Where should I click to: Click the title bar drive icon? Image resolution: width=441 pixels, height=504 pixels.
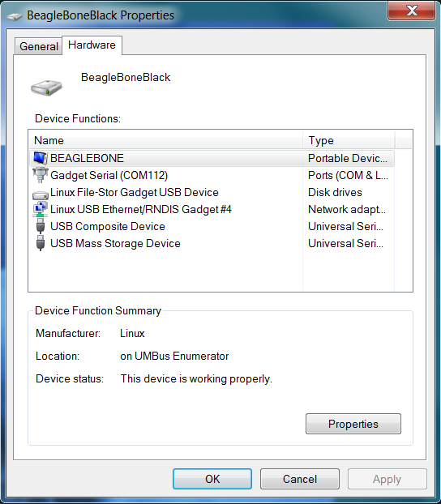point(15,15)
